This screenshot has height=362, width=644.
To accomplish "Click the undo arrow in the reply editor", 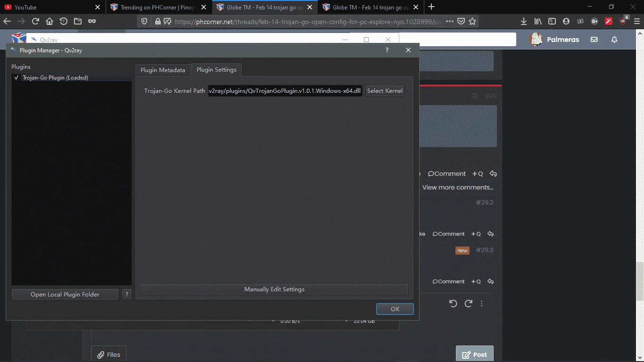I will (453, 304).
